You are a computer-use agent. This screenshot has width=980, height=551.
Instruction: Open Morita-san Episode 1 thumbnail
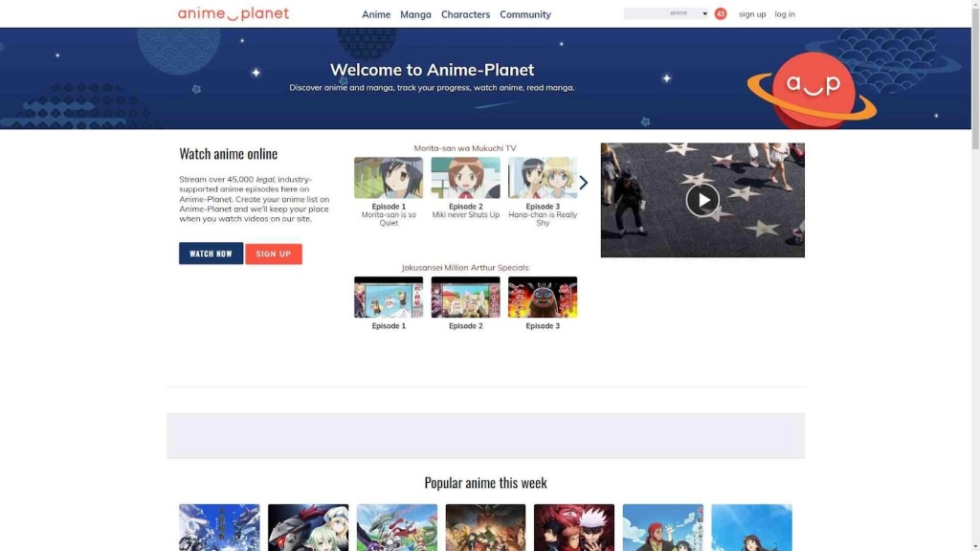389,178
